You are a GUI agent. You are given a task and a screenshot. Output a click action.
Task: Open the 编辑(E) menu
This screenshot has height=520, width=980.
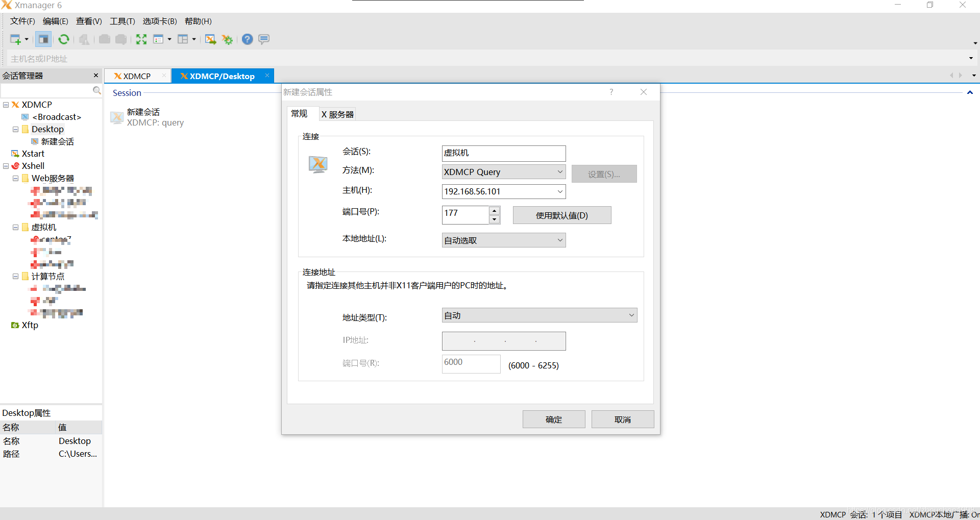pos(55,21)
